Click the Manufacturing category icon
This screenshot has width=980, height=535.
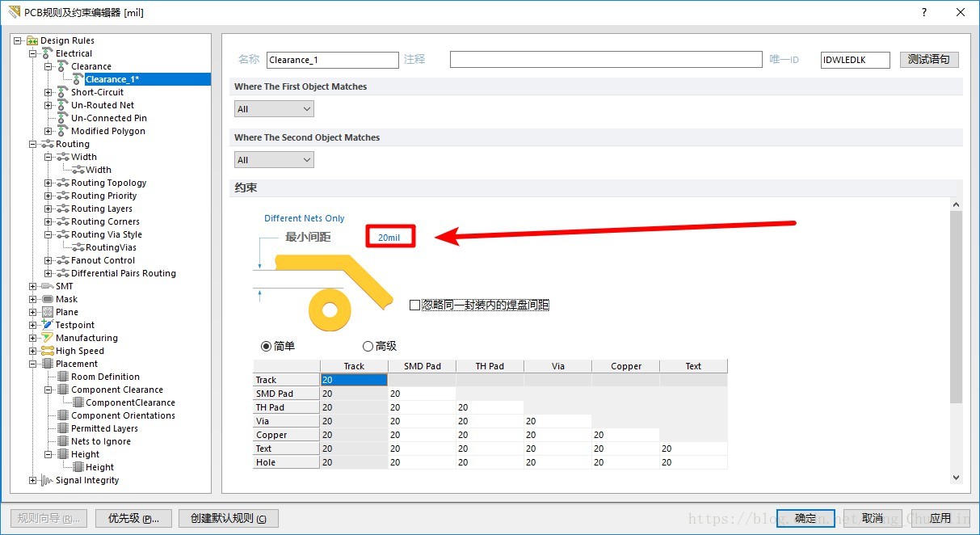48,338
